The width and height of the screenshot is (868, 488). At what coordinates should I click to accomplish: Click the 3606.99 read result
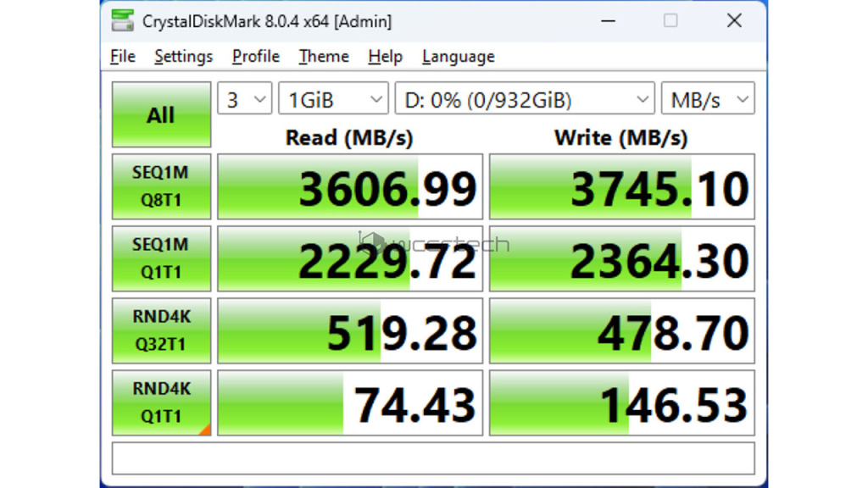(350, 186)
